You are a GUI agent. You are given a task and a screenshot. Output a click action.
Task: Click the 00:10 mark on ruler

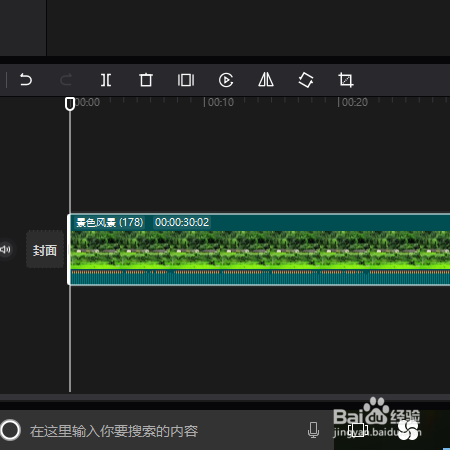click(221, 102)
